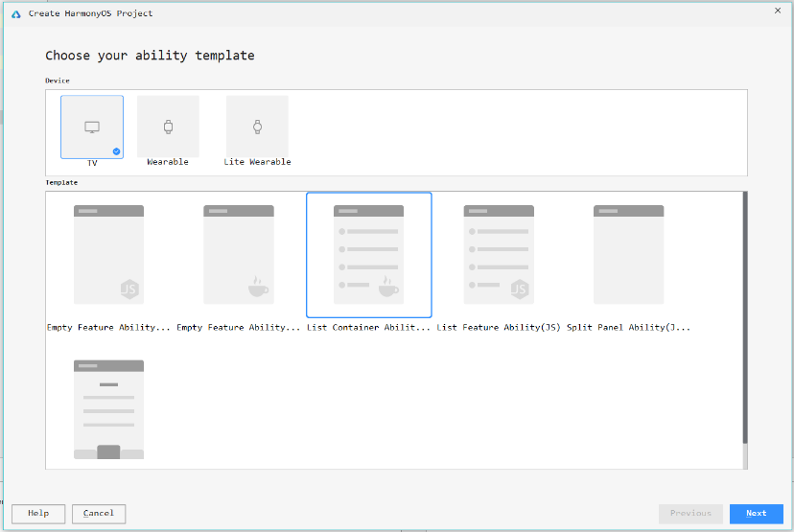Click the template list vertical scrollbar
This screenshot has width=794, height=532.
click(745, 316)
